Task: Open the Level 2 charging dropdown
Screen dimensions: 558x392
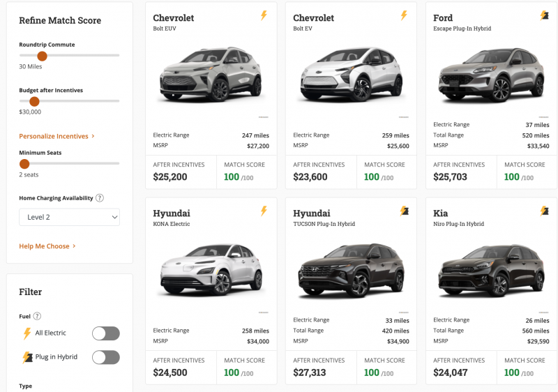Action: pos(70,217)
